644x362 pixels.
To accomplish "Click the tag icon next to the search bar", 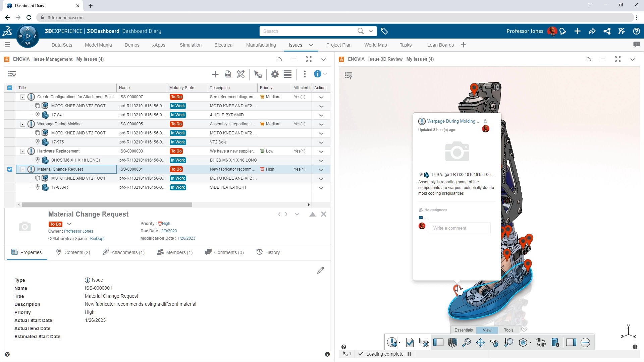I will coord(384,31).
